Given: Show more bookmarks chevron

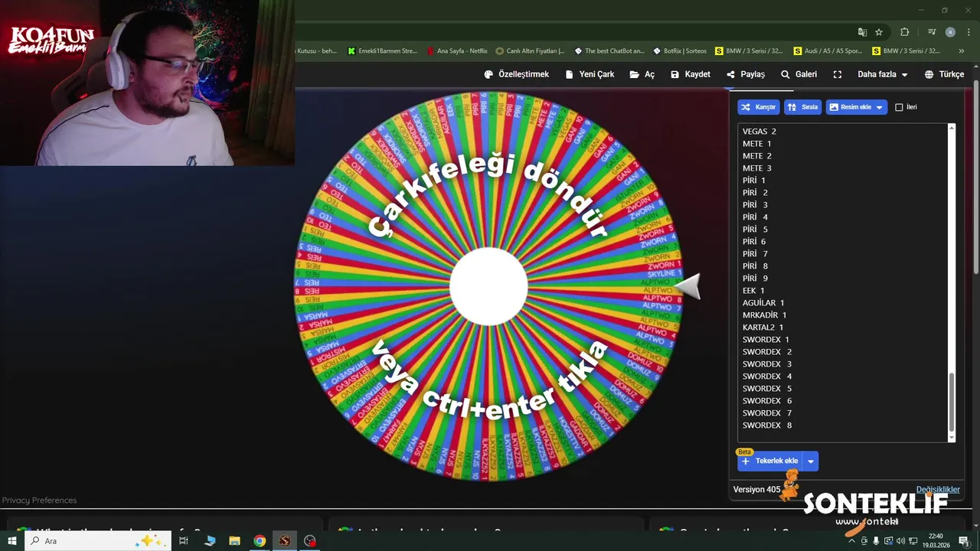Looking at the screenshot, I should tap(962, 51).
